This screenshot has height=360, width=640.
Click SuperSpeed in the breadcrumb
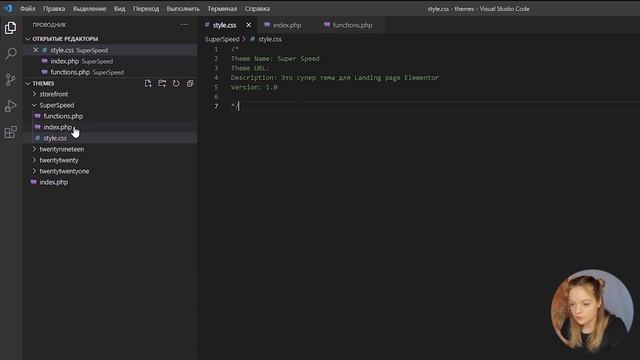tap(222, 39)
